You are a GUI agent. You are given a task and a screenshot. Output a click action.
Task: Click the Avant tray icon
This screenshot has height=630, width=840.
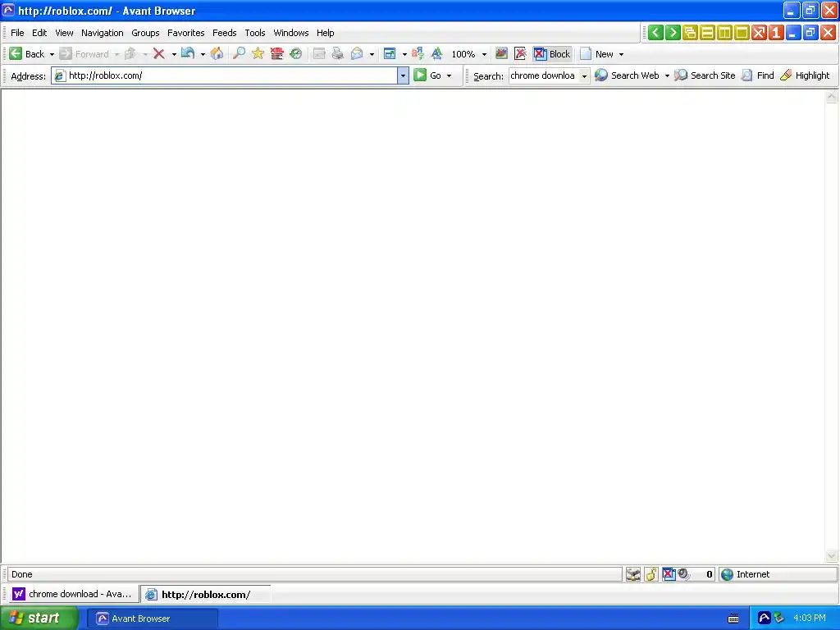coord(764,619)
